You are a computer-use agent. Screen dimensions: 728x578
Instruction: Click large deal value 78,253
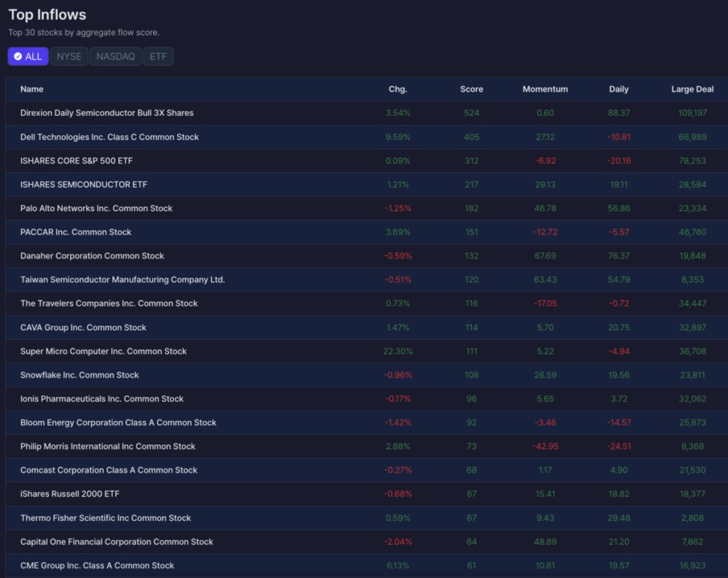point(692,161)
